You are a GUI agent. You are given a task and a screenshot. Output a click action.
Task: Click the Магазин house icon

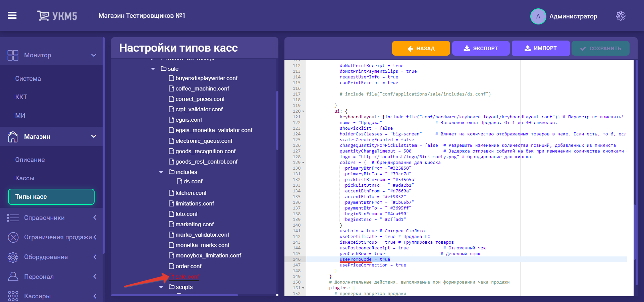[x=13, y=136]
